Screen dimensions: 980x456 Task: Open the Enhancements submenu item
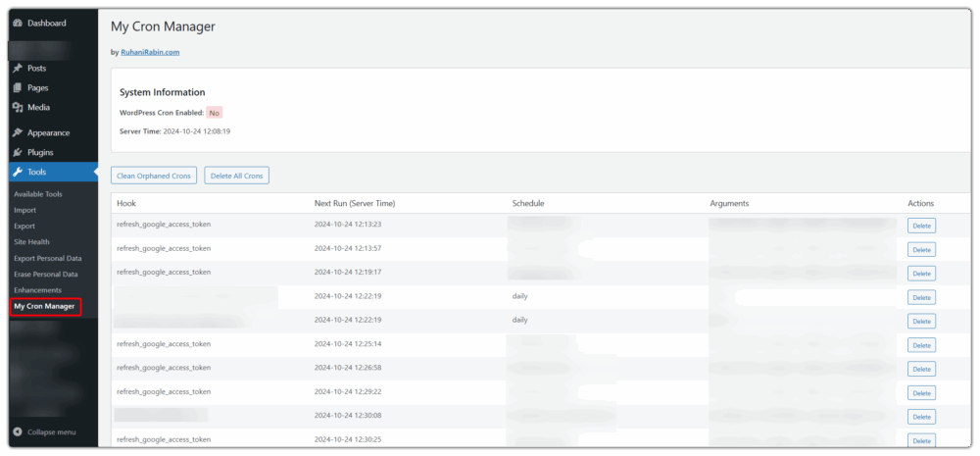point(37,290)
